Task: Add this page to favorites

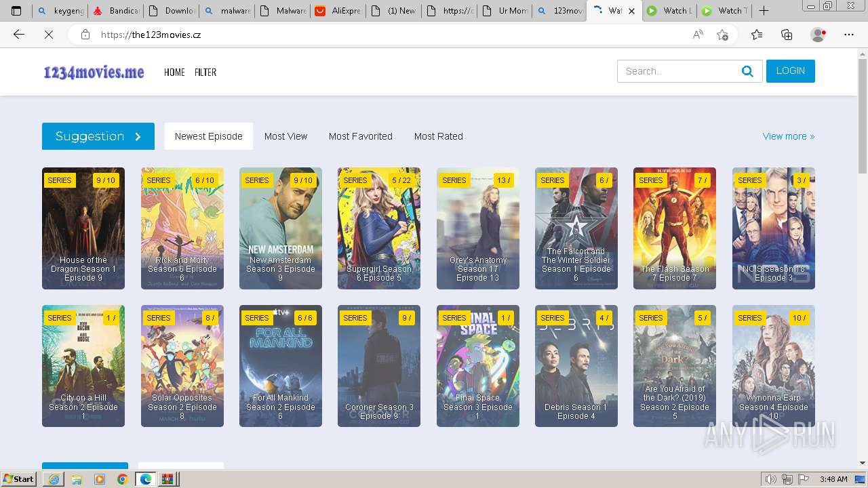Action: click(722, 35)
